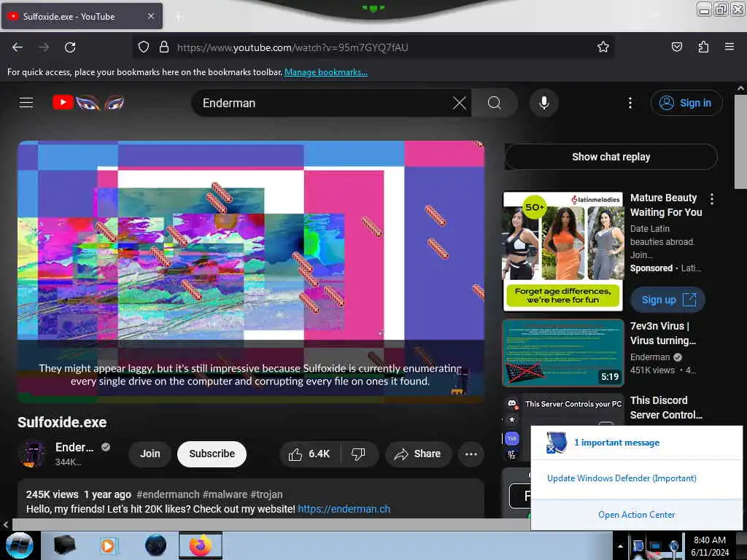Click the Sign in button
747x560 pixels.
[686, 103]
